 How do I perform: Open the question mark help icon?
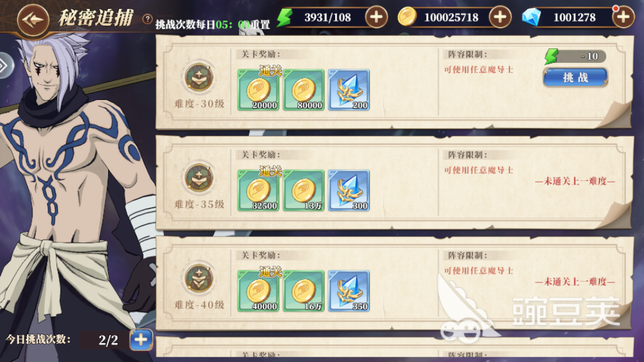click(148, 19)
